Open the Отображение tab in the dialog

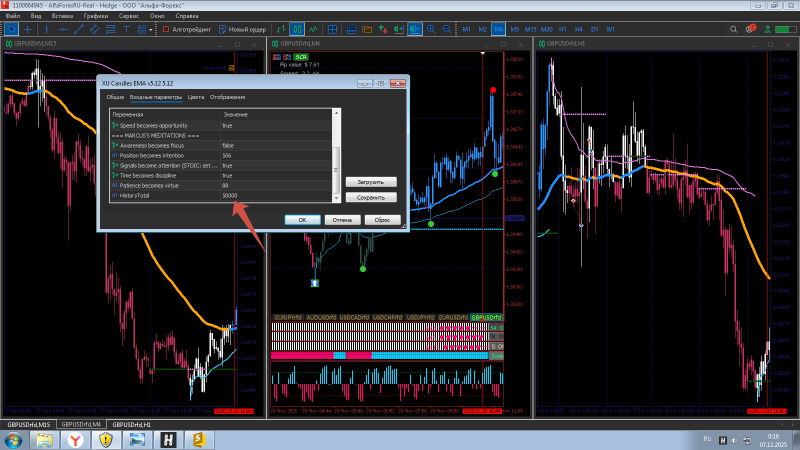(x=227, y=97)
